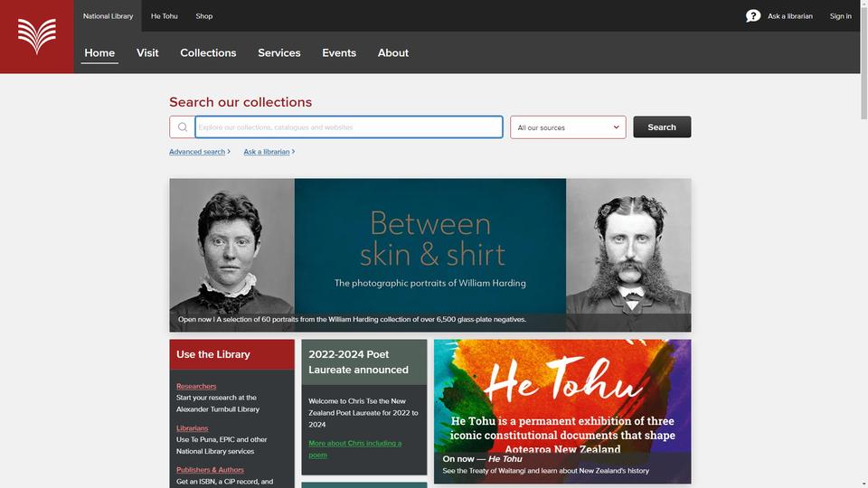Open the Publishers & Authors link
Viewport: 868px width, 488px height.
click(x=210, y=470)
